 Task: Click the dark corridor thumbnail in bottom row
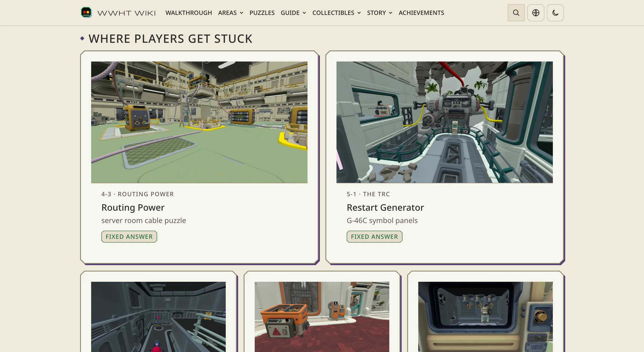[x=158, y=317]
